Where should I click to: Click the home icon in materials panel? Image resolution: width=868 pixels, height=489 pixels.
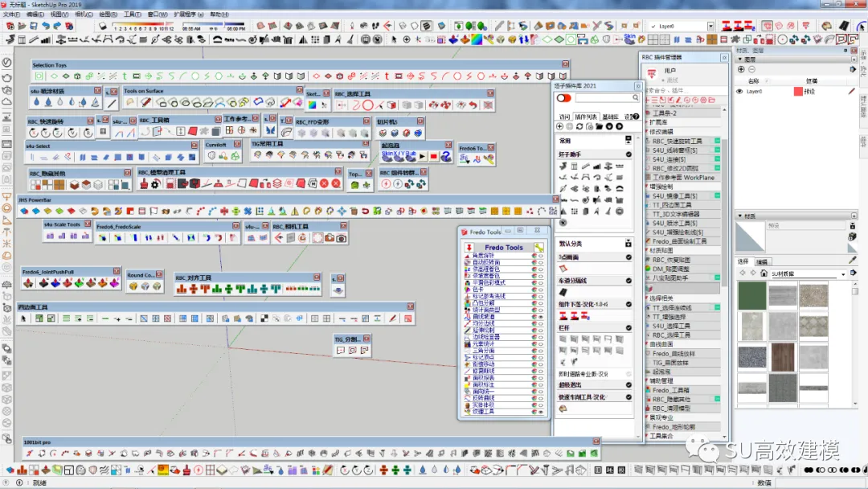[x=764, y=273]
